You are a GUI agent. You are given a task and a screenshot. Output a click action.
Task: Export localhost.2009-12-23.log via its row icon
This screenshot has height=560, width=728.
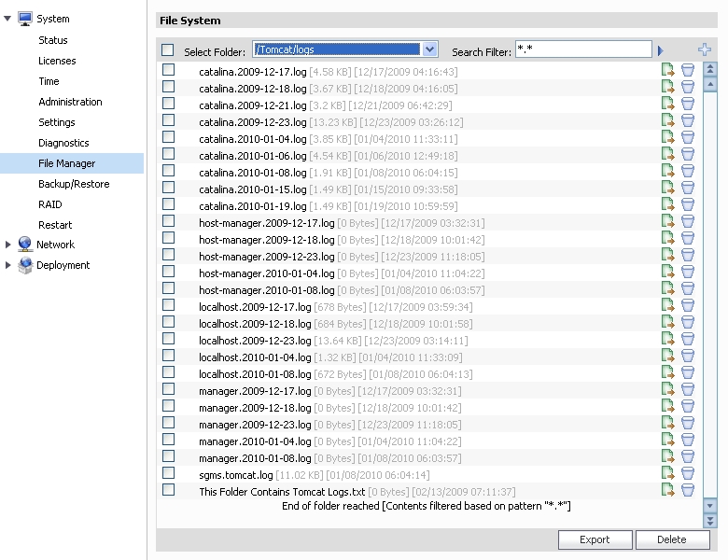point(667,339)
